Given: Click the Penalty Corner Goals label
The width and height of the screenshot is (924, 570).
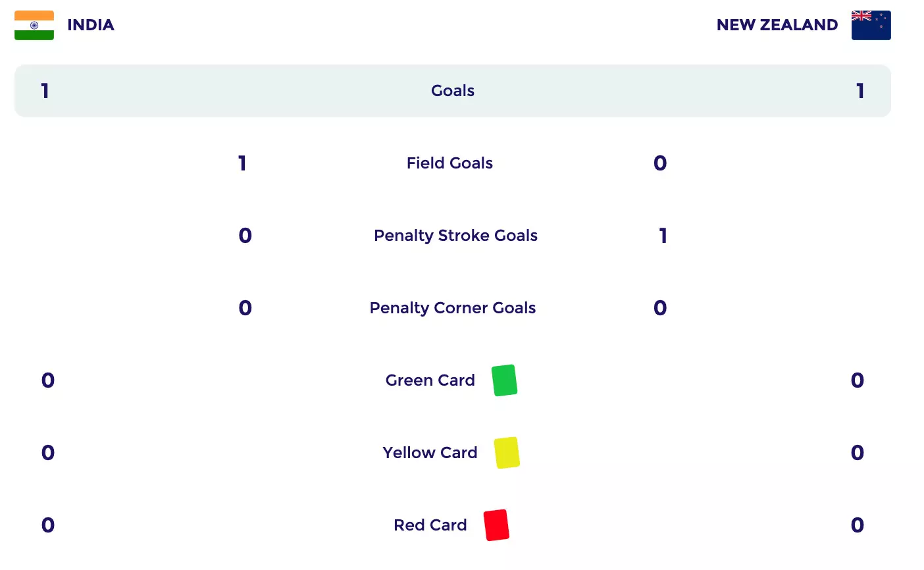Looking at the screenshot, I should click(453, 308).
